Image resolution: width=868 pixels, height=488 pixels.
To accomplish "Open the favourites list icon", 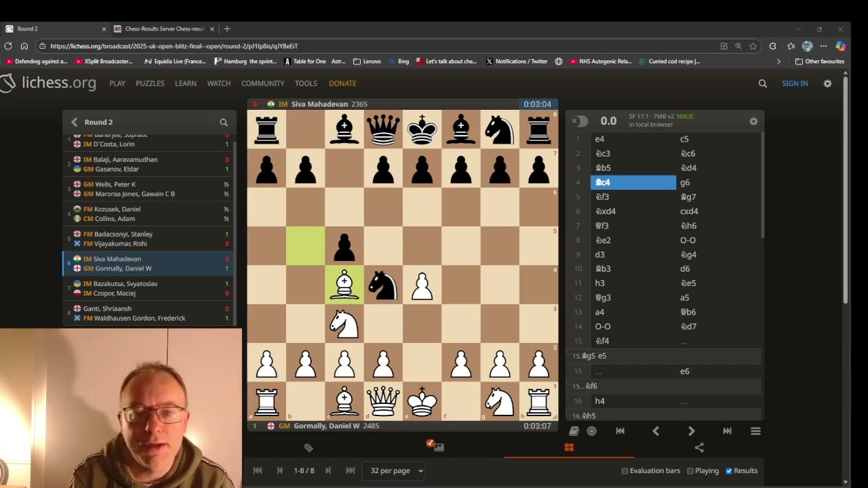I will [791, 46].
